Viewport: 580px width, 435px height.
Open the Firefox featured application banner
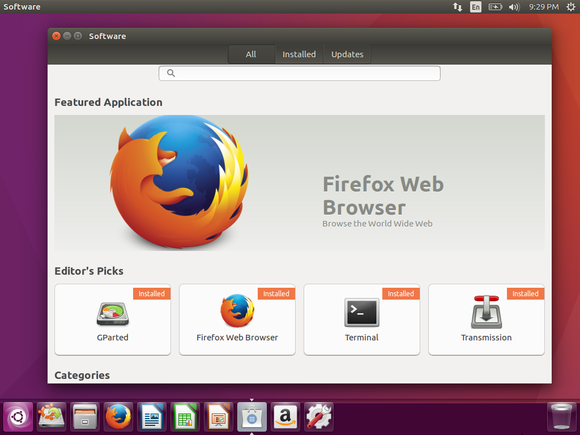tap(299, 183)
